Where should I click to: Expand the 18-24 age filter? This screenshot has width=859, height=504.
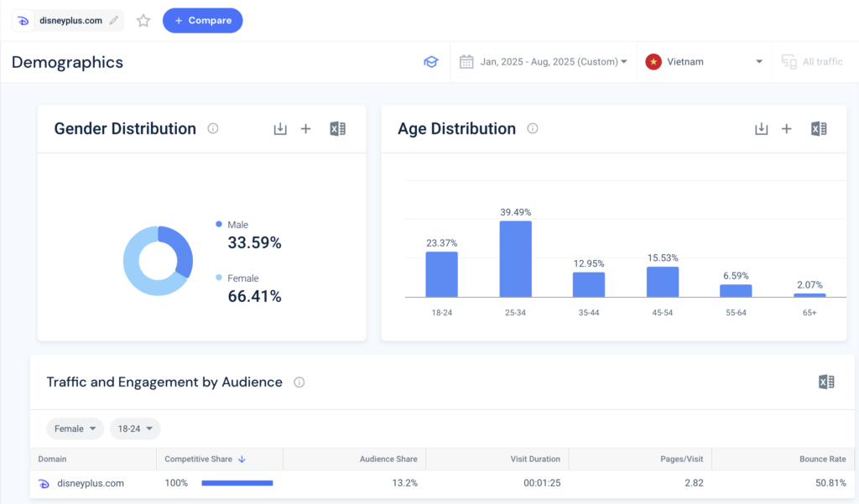[x=135, y=429]
